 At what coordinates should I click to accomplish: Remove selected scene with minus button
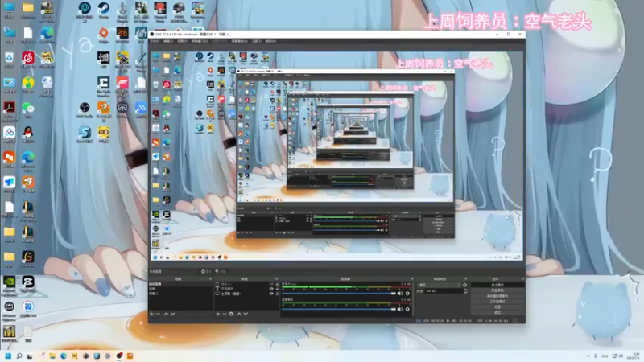click(158, 314)
